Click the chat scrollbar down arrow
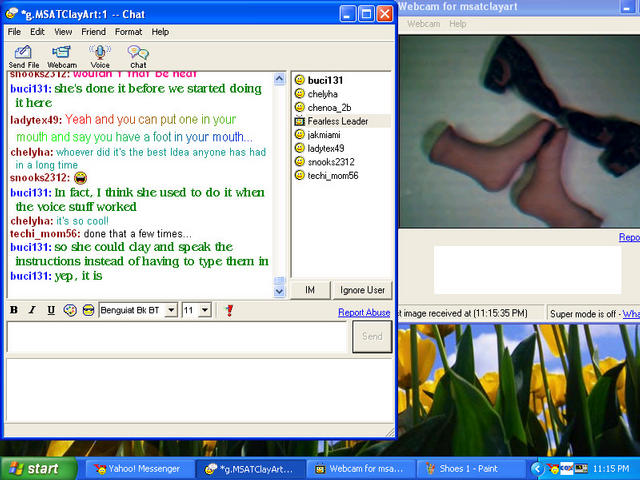 280,291
